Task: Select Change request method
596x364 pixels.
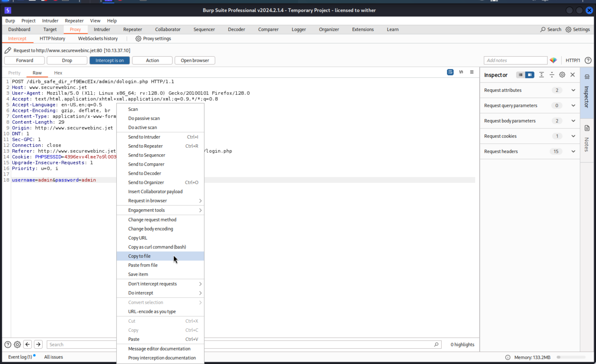Action: coord(160,220)
